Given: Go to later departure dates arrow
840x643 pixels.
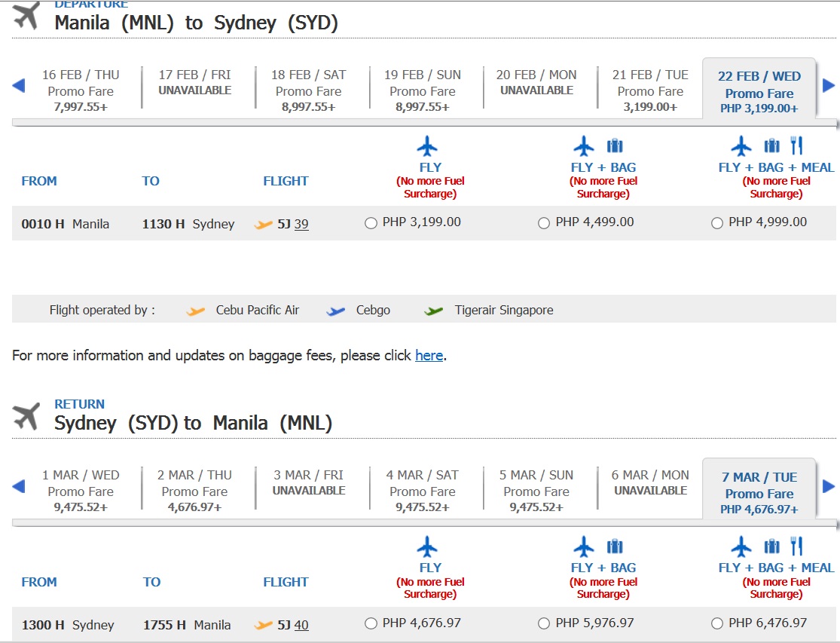Looking at the screenshot, I should coord(829,85).
